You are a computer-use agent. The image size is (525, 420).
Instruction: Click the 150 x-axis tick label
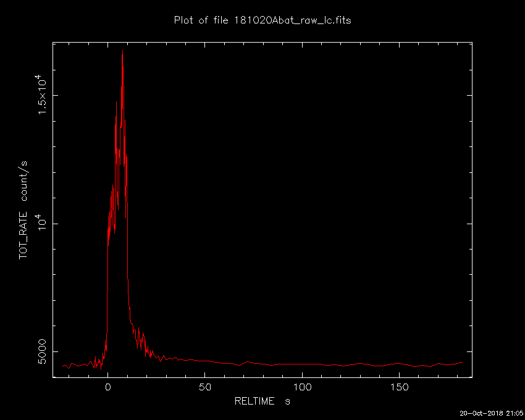click(399, 387)
